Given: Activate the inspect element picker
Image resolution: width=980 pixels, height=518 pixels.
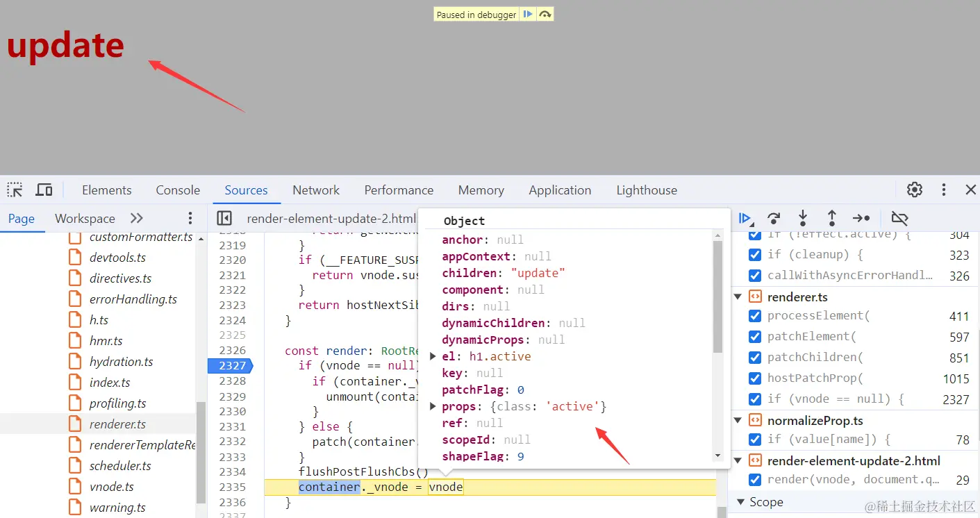Looking at the screenshot, I should (x=15, y=190).
